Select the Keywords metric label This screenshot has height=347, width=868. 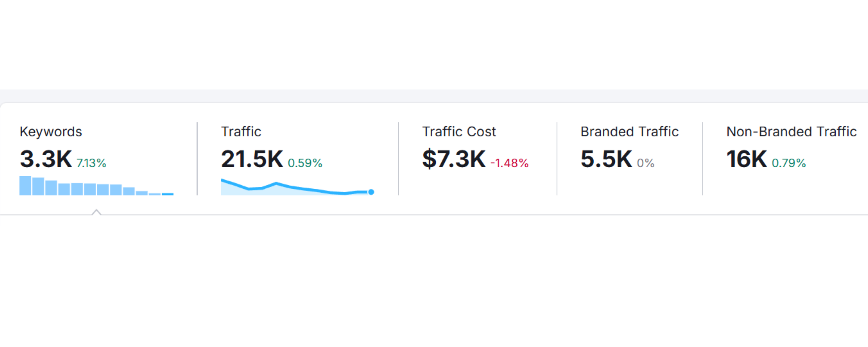[51, 132]
